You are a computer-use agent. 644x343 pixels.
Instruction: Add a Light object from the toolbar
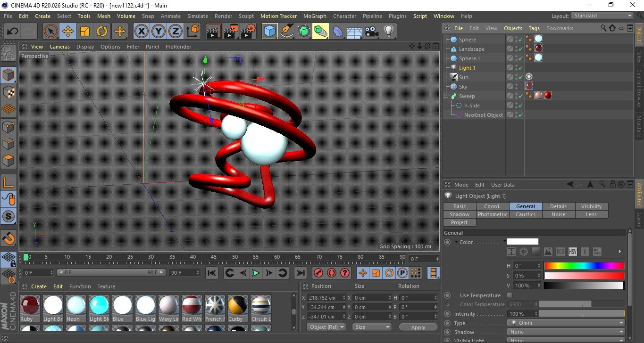[389, 32]
